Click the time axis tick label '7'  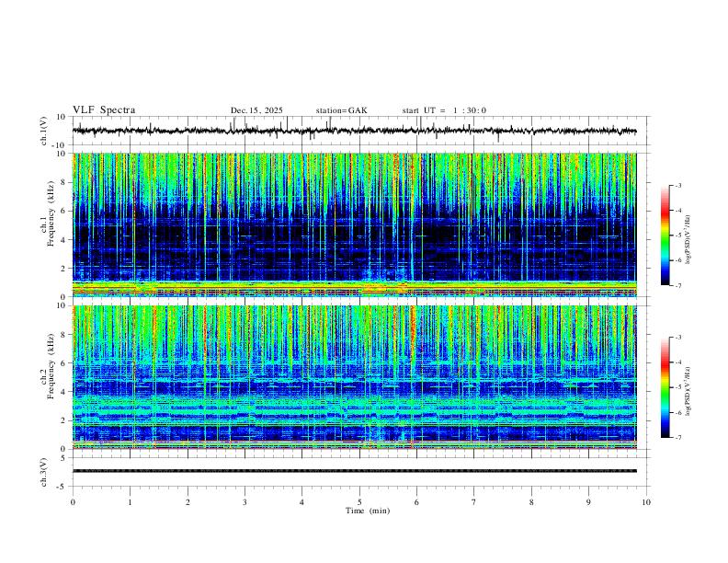click(x=474, y=502)
